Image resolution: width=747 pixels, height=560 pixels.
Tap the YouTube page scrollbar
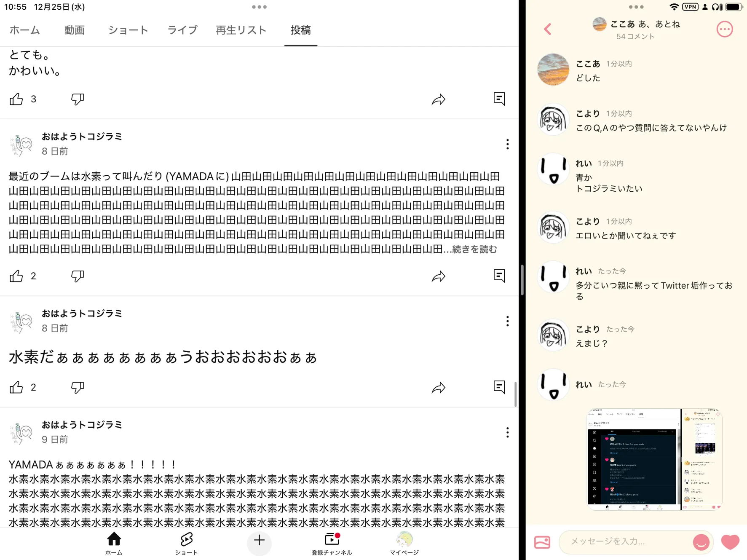tap(515, 394)
